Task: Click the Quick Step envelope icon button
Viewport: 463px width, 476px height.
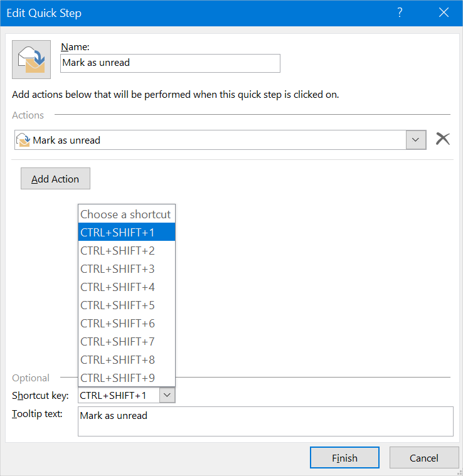Action: 31,59
